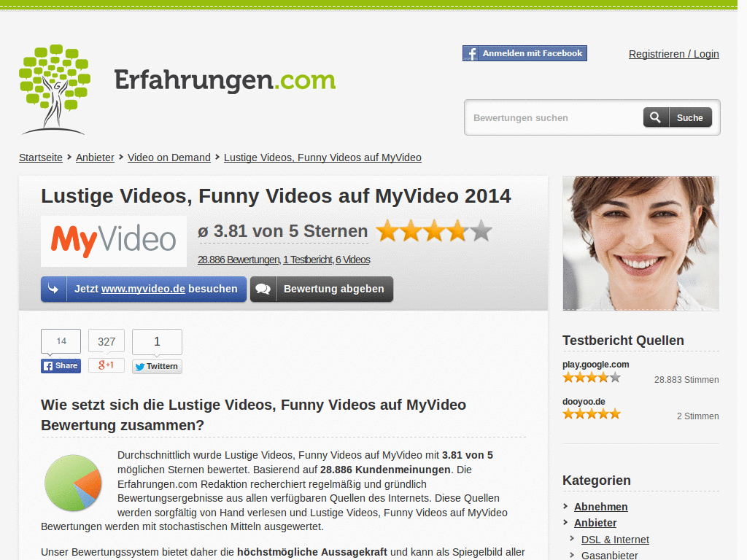Click the pie chart graphic
The image size is (747, 560).
[x=73, y=483]
